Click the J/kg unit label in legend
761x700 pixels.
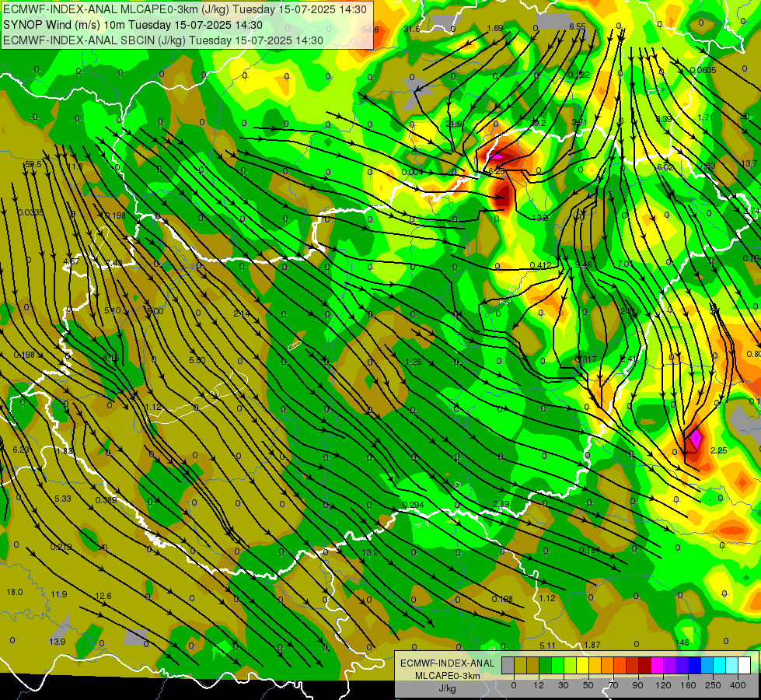(x=448, y=688)
